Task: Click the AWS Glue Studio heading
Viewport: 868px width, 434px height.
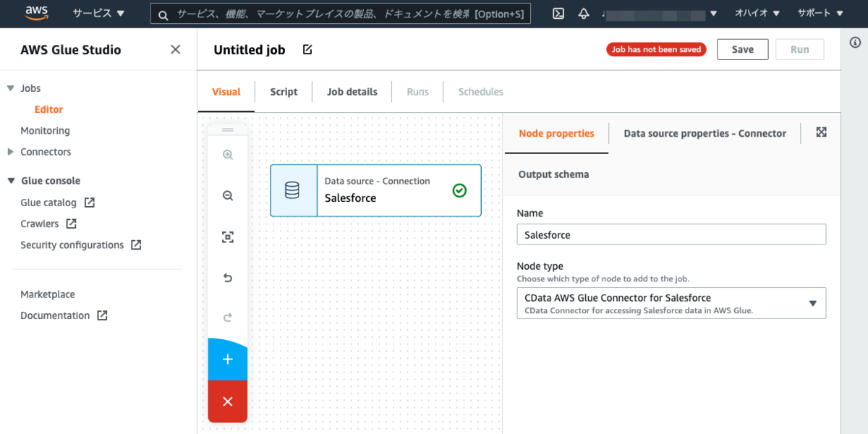Action: click(71, 50)
